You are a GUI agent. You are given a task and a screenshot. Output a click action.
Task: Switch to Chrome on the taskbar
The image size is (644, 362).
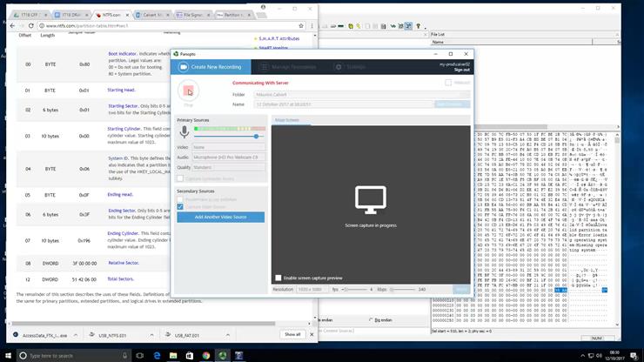tap(205, 355)
